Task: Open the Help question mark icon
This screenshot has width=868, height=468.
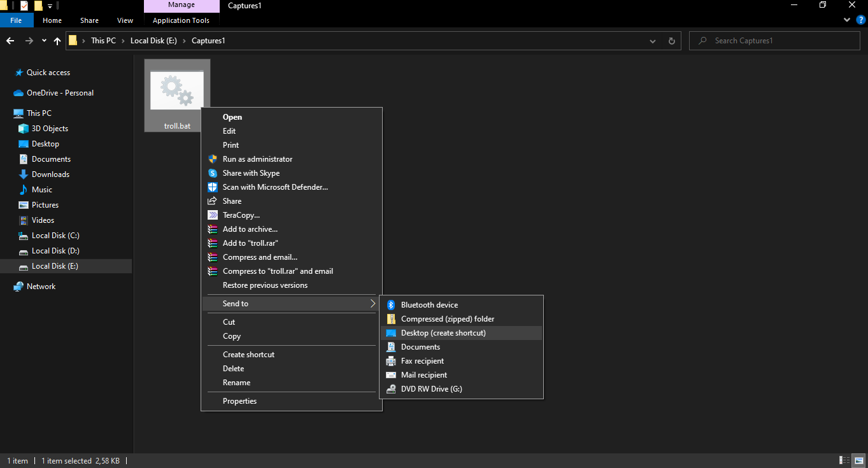Action: 861,20
